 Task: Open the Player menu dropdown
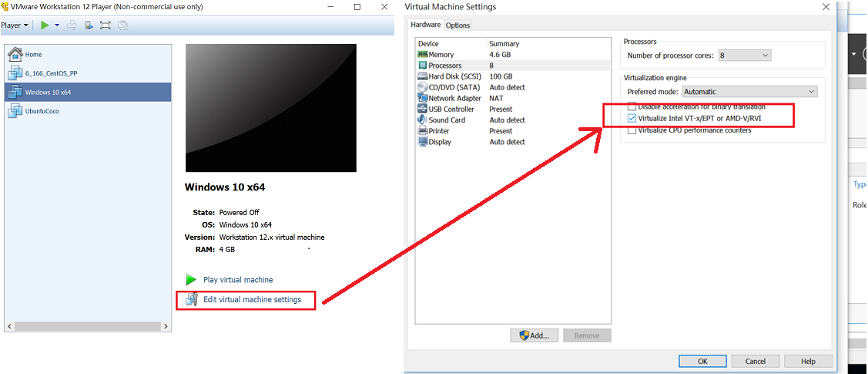pyautogui.click(x=15, y=25)
